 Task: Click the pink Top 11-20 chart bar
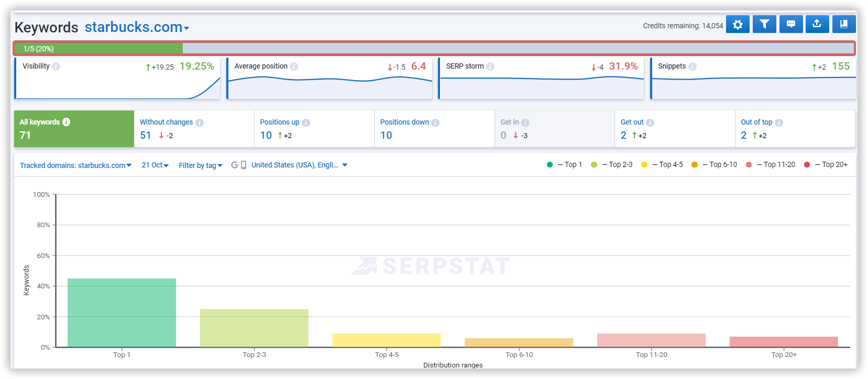[651, 340]
